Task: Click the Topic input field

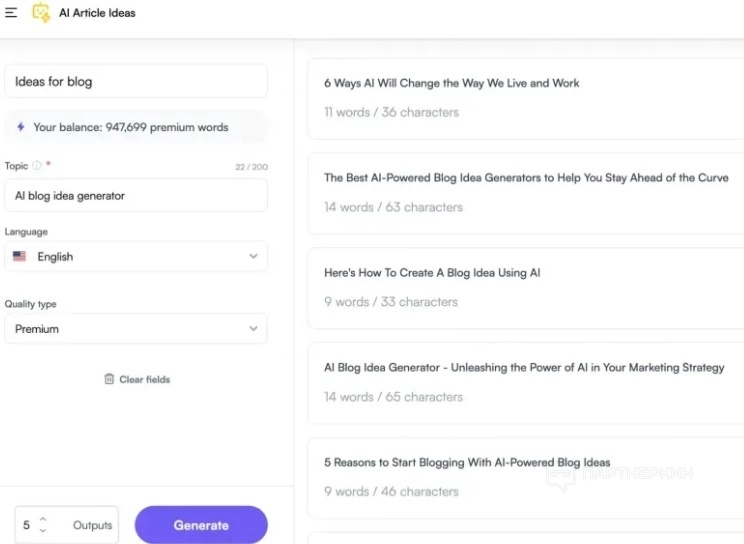Action: click(136, 196)
